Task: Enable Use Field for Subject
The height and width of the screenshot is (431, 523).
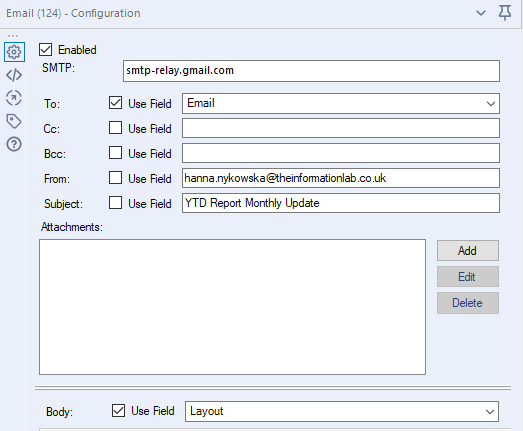Action: point(115,203)
